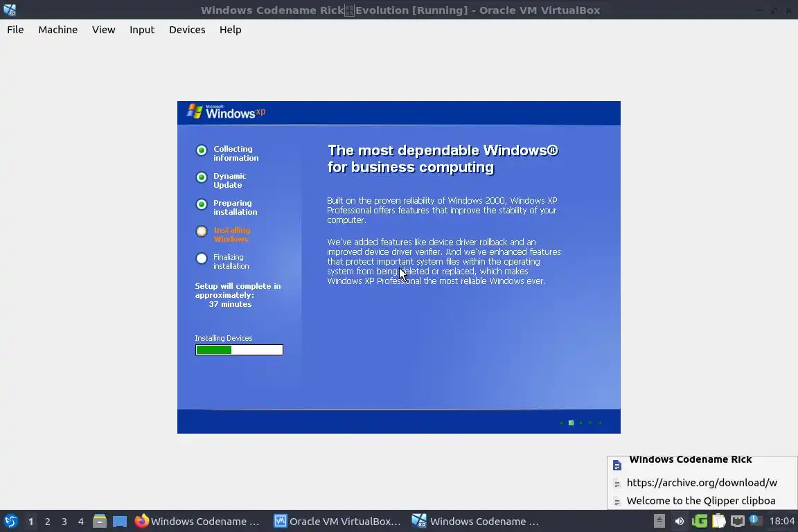Click the Dynamic Update step indicator
The image size is (798, 532).
click(x=202, y=177)
